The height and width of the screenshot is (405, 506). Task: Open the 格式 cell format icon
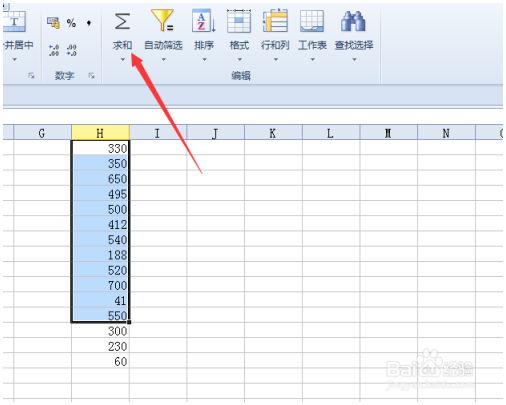point(239,21)
